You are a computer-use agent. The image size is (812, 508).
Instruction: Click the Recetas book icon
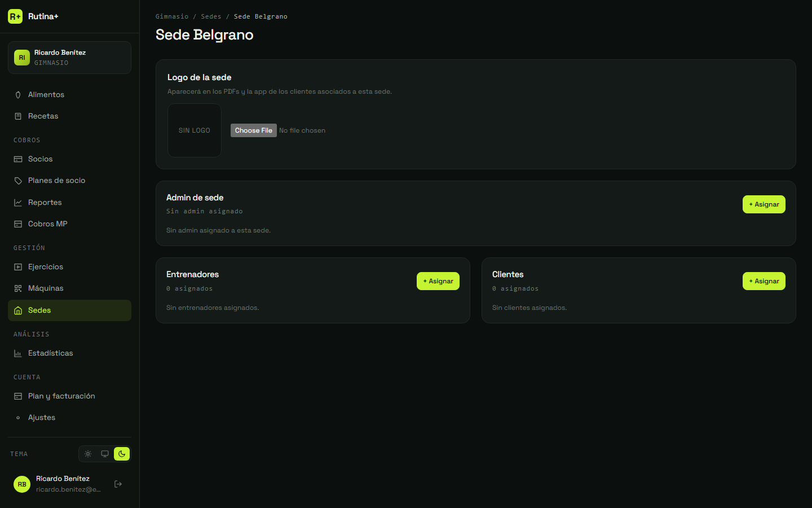coord(18,116)
